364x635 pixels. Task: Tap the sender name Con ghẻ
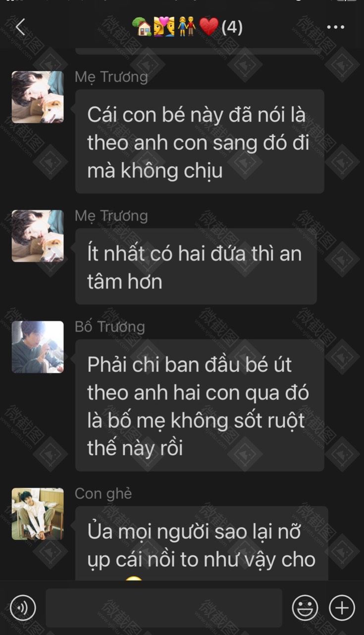(104, 494)
